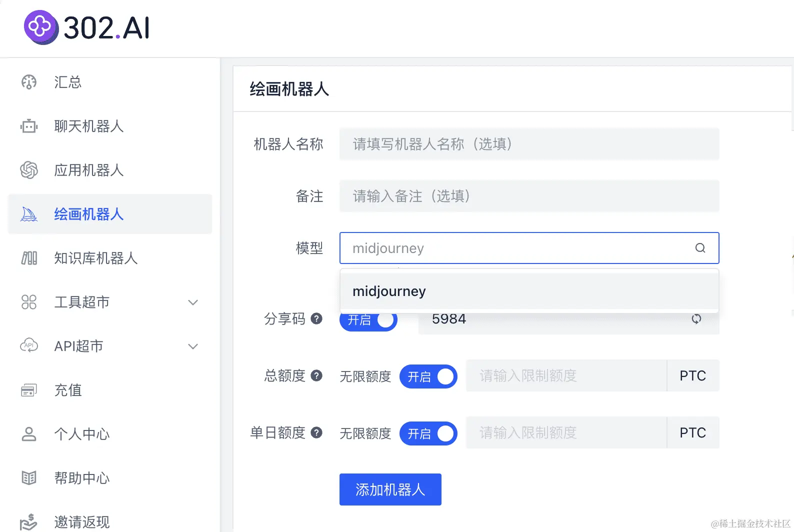Click the search icon in 模型 field
The width and height of the screenshot is (794, 532).
pos(700,248)
